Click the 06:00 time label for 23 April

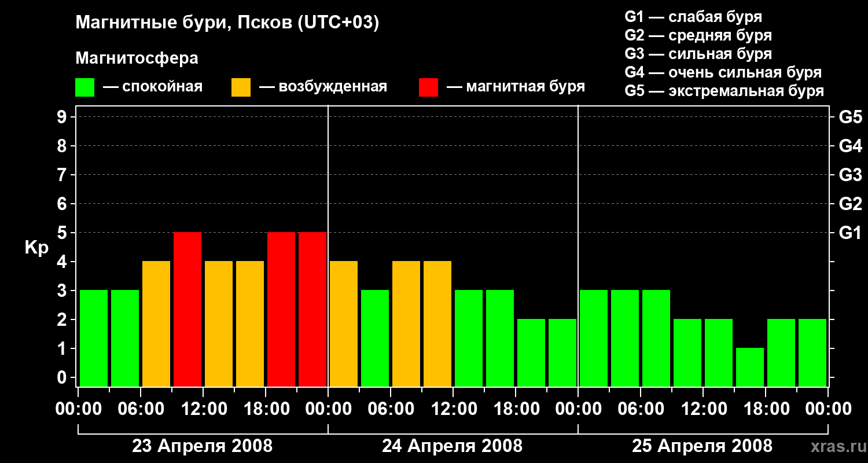pyautogui.click(x=141, y=409)
